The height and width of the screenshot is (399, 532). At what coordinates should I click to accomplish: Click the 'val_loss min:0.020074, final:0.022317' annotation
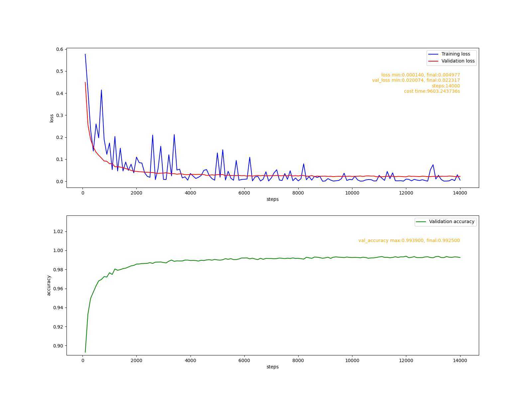(416, 80)
